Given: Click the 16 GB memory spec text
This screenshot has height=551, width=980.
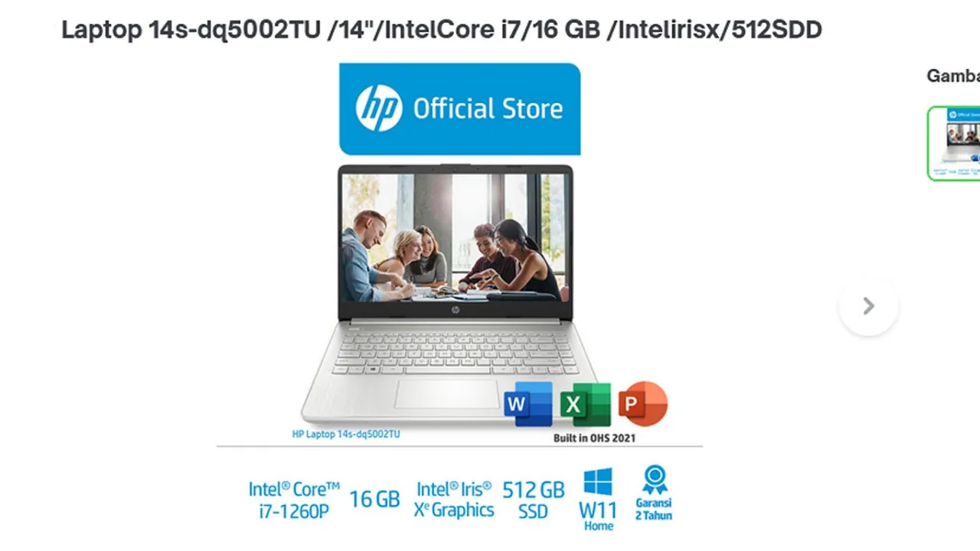Looking at the screenshot, I should click(374, 500).
